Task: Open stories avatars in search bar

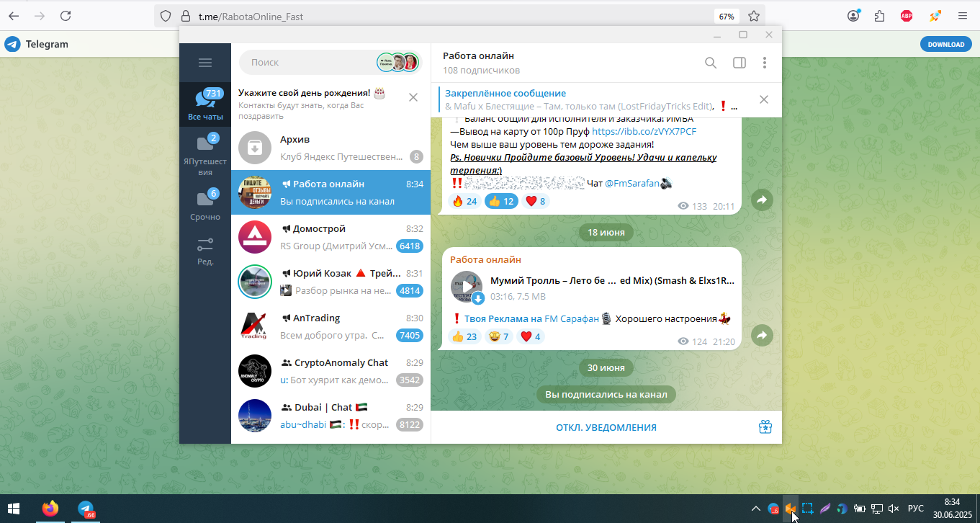Action: [x=397, y=63]
